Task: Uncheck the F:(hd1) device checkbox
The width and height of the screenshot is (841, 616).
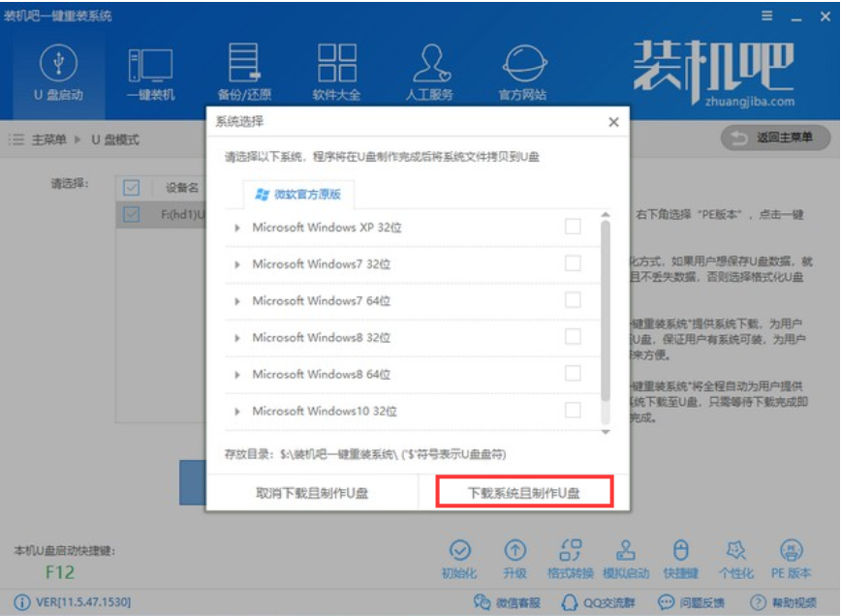Action: pyautogui.click(x=132, y=214)
